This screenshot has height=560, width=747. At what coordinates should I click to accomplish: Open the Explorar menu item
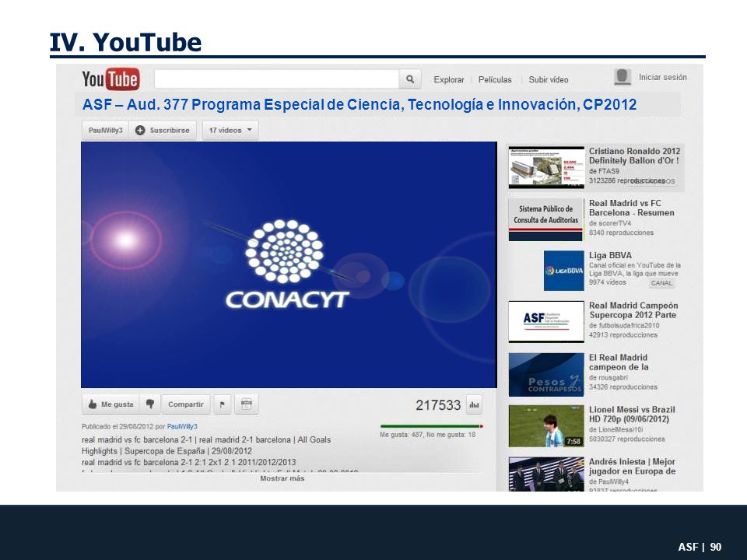tap(449, 79)
